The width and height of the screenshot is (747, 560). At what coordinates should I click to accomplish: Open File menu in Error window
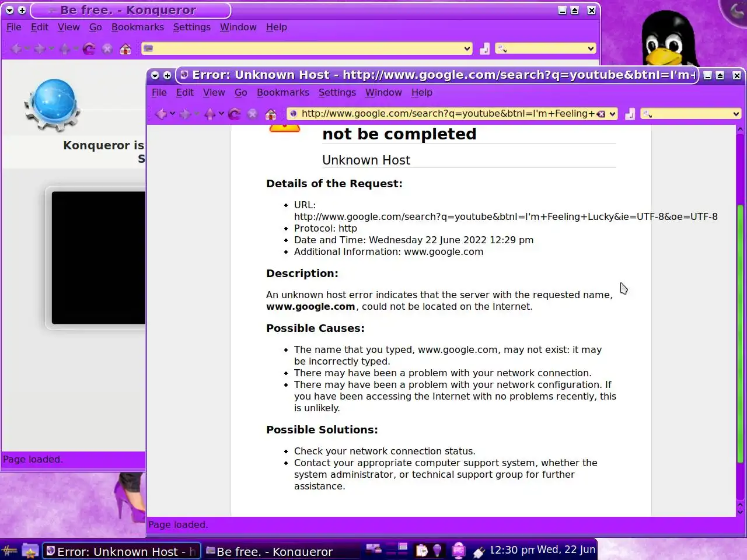point(159,92)
